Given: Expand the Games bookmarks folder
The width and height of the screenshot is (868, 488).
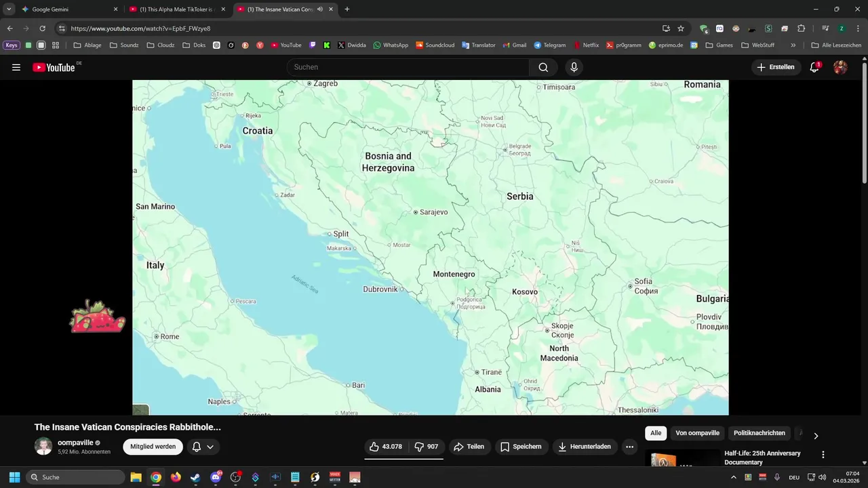Looking at the screenshot, I should [x=719, y=45].
